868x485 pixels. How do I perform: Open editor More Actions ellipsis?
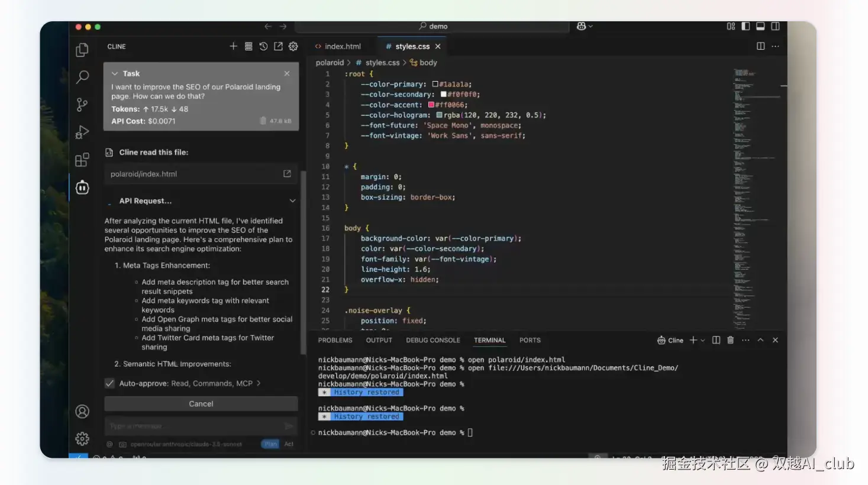(x=775, y=46)
